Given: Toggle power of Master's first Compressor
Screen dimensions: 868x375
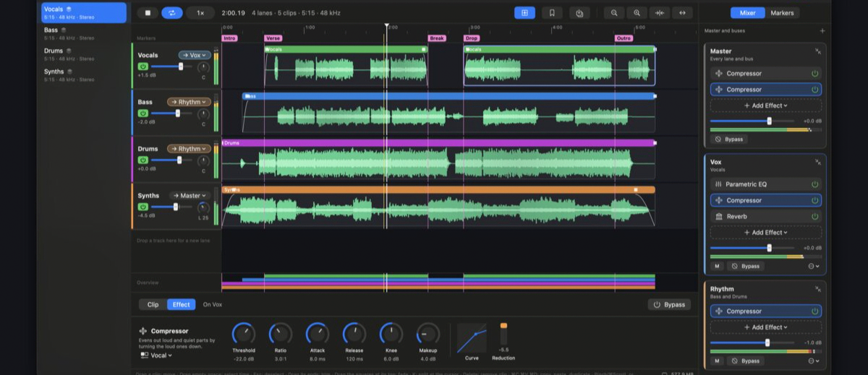Looking at the screenshot, I should pyautogui.click(x=815, y=74).
